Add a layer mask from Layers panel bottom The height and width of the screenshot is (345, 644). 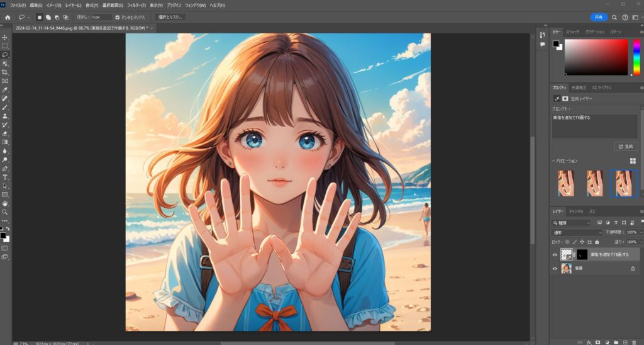pyautogui.click(x=597, y=342)
